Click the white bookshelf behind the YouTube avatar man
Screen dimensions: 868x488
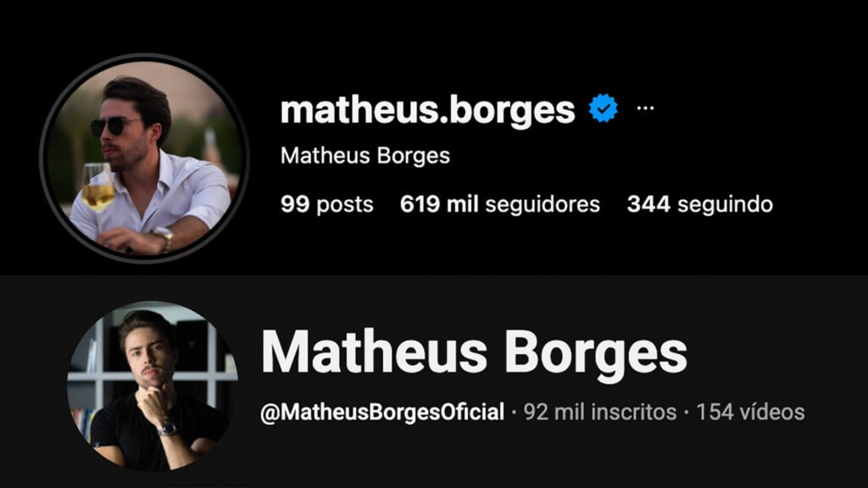(210, 359)
